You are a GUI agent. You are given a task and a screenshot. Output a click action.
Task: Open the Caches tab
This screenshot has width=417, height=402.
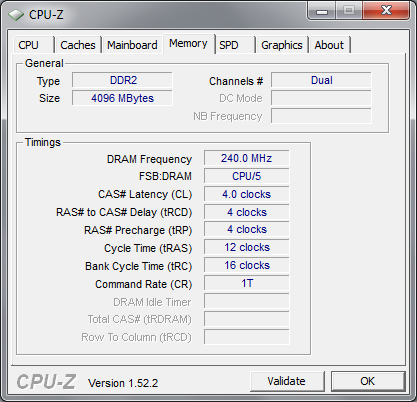click(78, 45)
